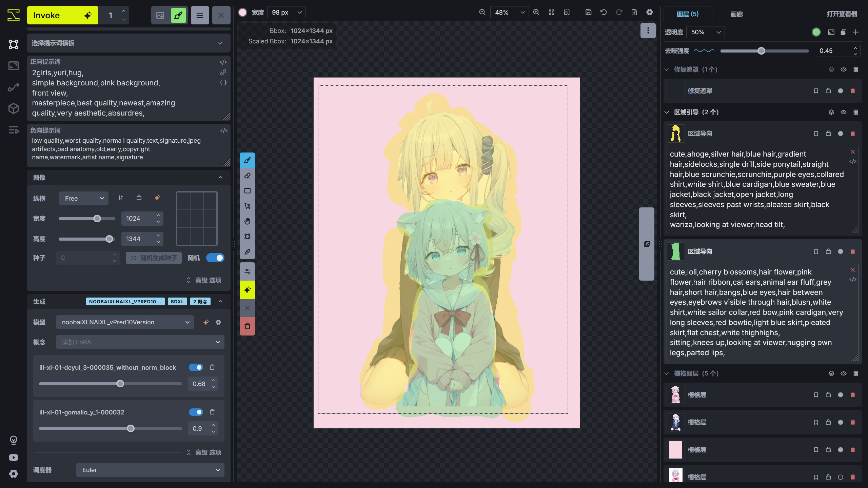
Task: Click the pink 栅格层 layer thumbnail
Action: point(675,450)
